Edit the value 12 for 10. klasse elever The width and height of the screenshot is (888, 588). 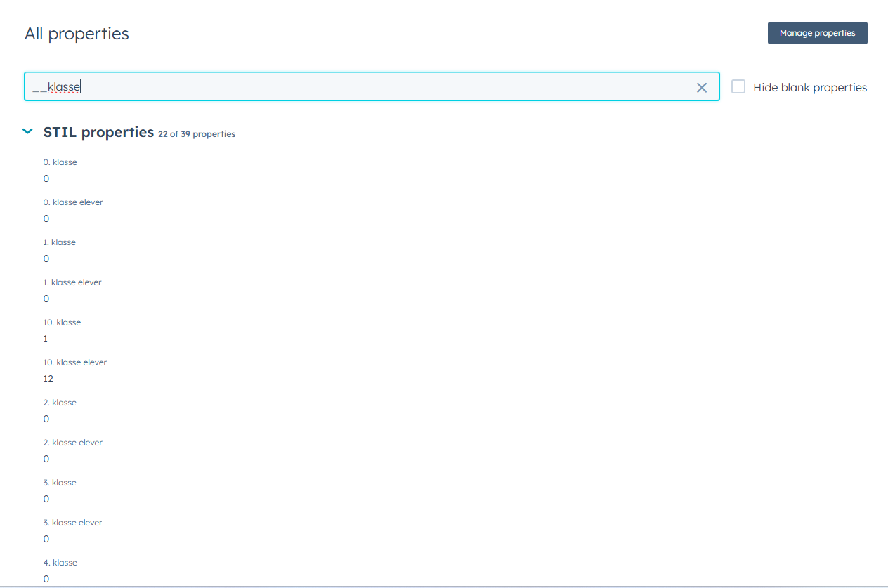[x=48, y=379]
